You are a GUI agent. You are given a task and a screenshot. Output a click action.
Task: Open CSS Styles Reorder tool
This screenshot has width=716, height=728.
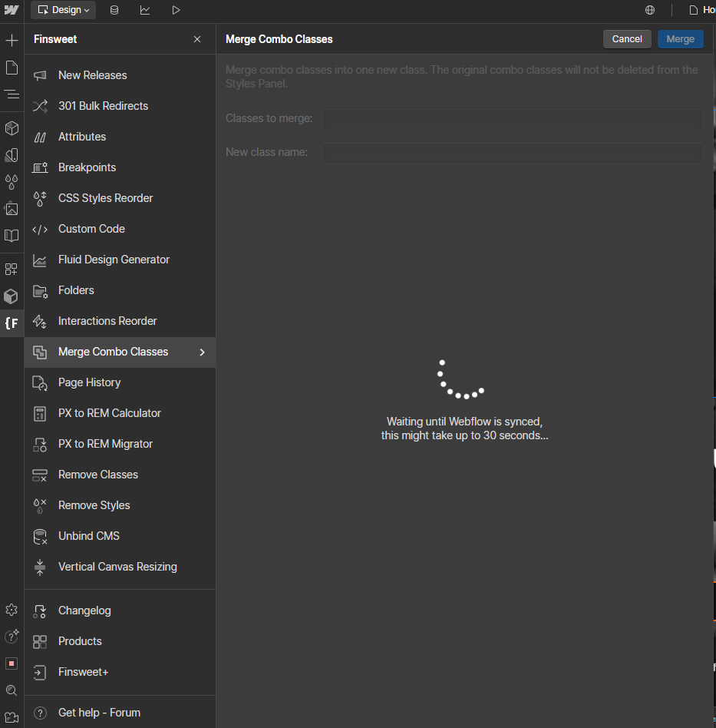[120, 198]
